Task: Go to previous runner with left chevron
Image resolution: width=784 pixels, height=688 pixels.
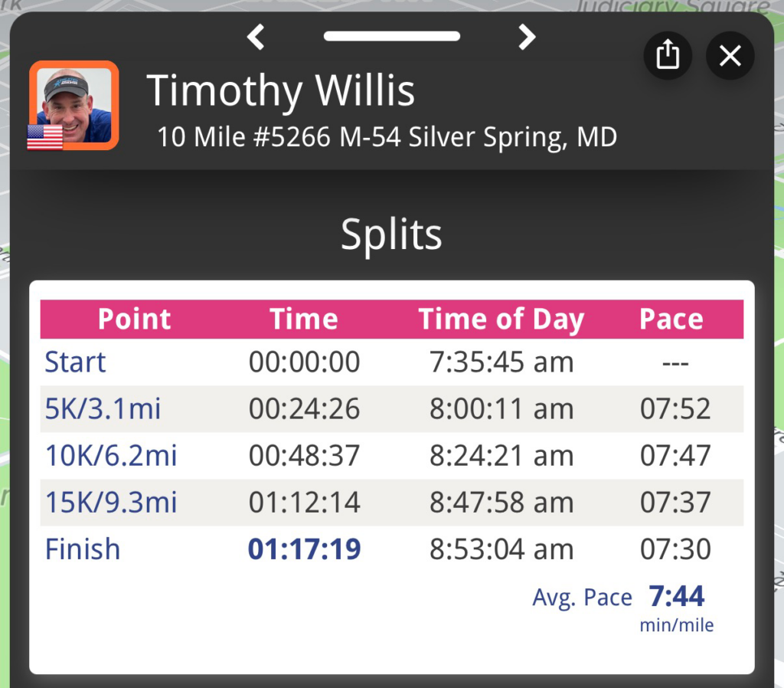Action: pyautogui.click(x=256, y=36)
